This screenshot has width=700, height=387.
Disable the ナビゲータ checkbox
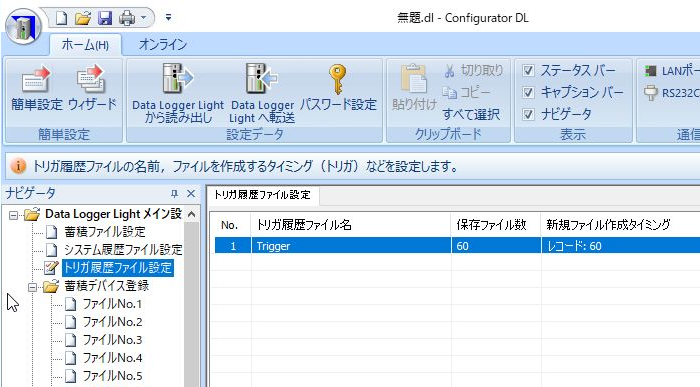(x=528, y=114)
